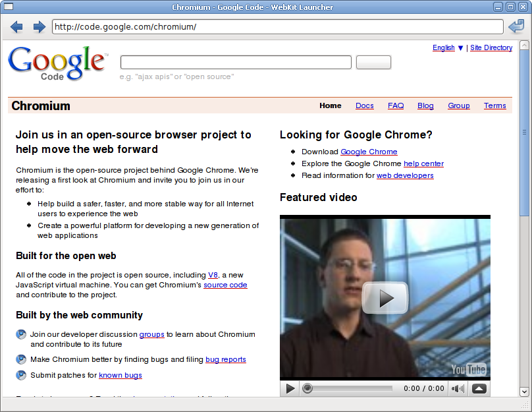Click the bug reports link
Viewport: 532px width, 412px height.
tap(226, 359)
